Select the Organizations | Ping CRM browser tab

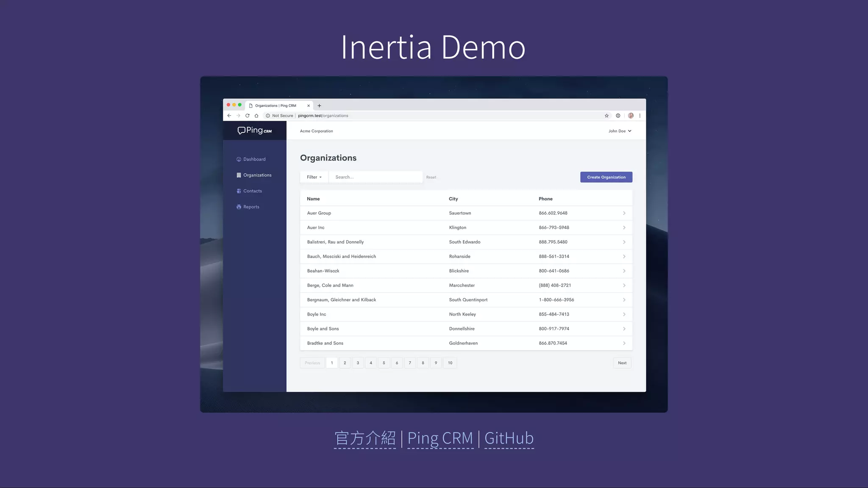(278, 106)
